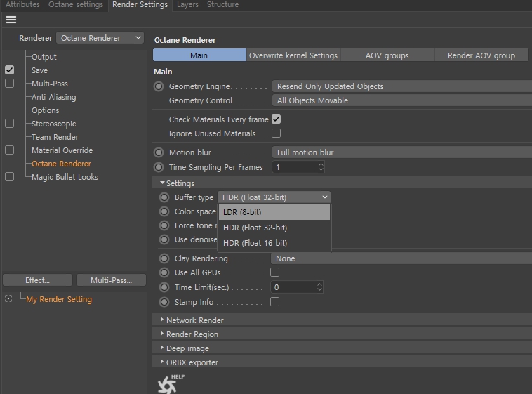
Task: Click the Color space animation dot
Action: pos(164,211)
